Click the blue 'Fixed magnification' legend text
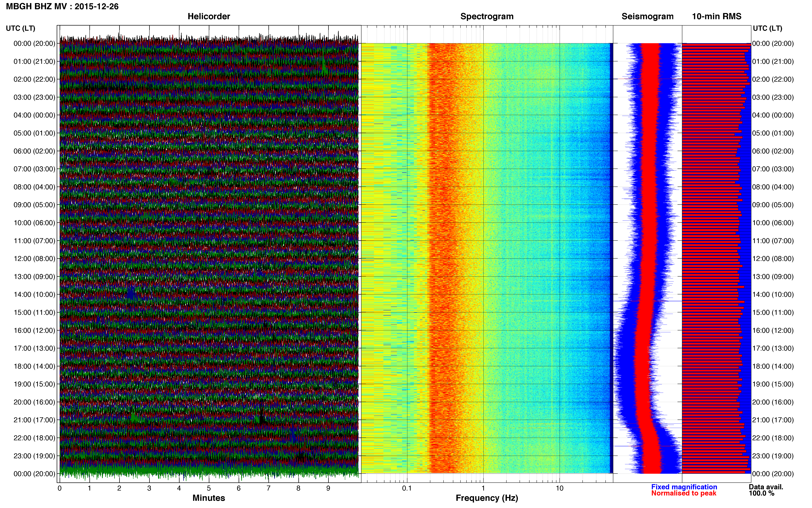Viewport: 812px width, 508px height. [684, 487]
